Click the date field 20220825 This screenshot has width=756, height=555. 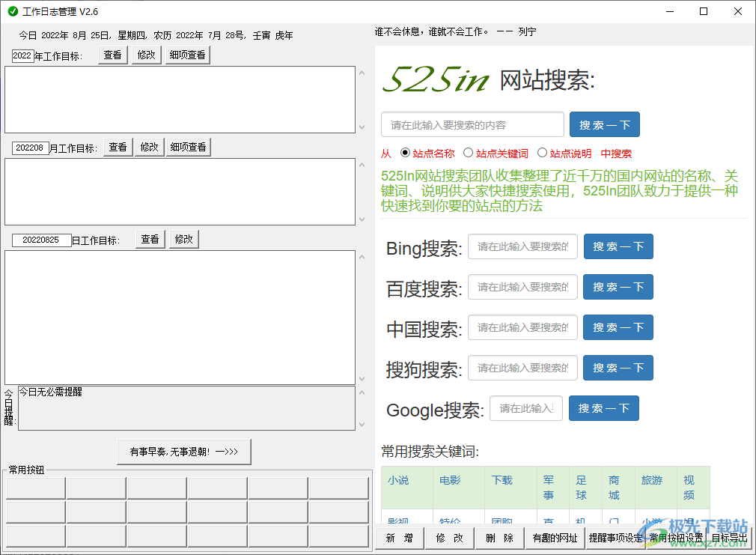tap(41, 240)
